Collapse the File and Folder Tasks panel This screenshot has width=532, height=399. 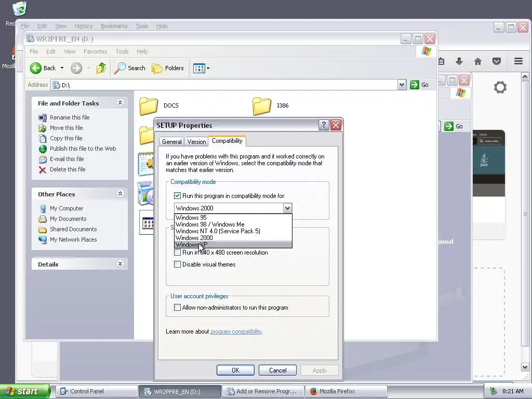click(120, 103)
